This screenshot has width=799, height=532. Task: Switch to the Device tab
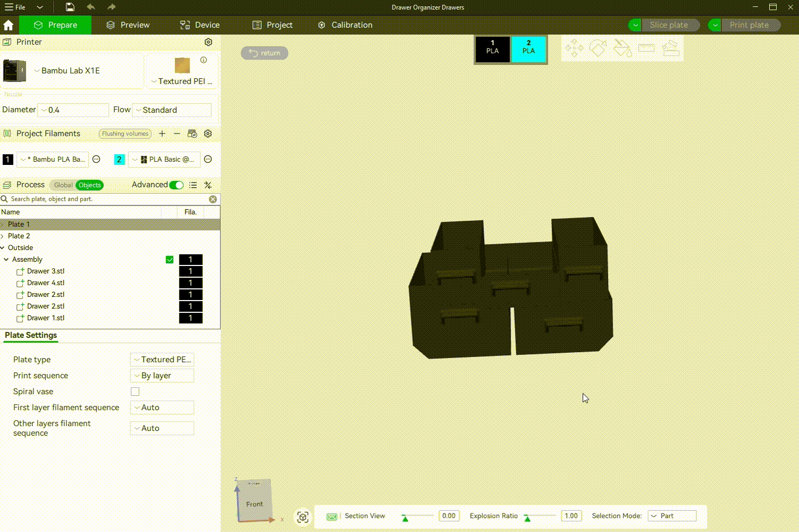tap(200, 25)
